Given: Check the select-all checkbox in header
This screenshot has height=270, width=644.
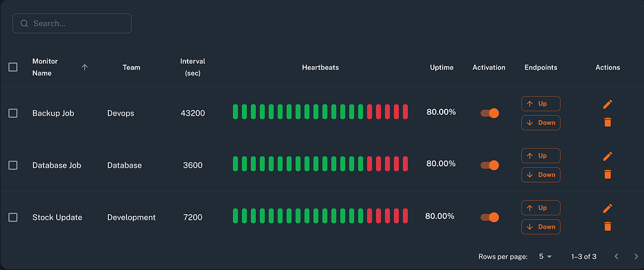Looking at the screenshot, I should pyautogui.click(x=13, y=67).
